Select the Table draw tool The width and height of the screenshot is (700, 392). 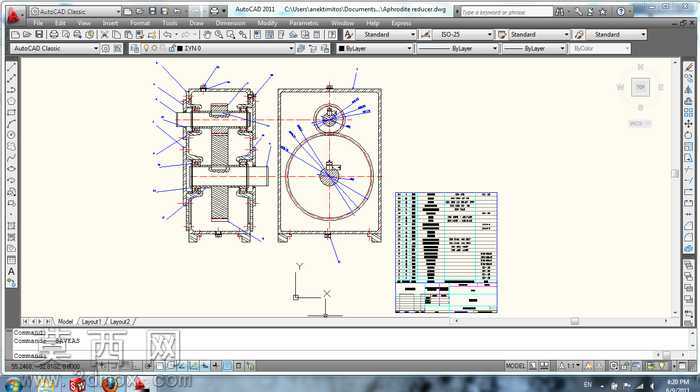[x=12, y=260]
